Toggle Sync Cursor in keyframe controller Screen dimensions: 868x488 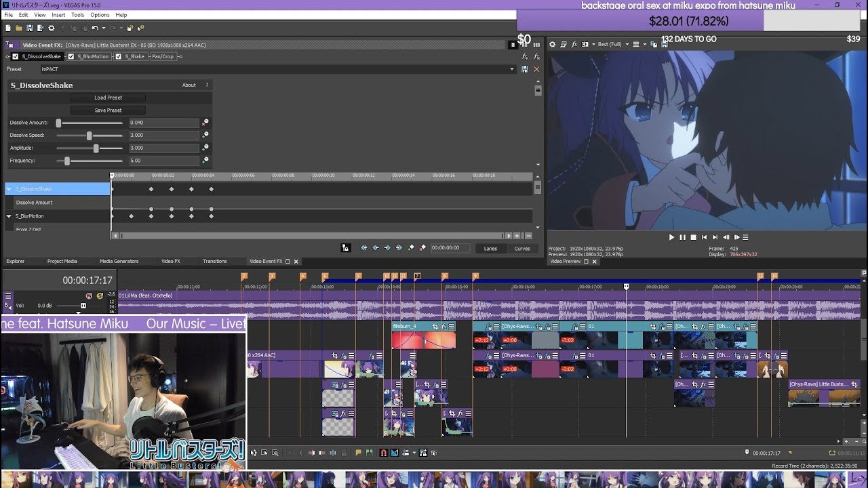point(346,248)
